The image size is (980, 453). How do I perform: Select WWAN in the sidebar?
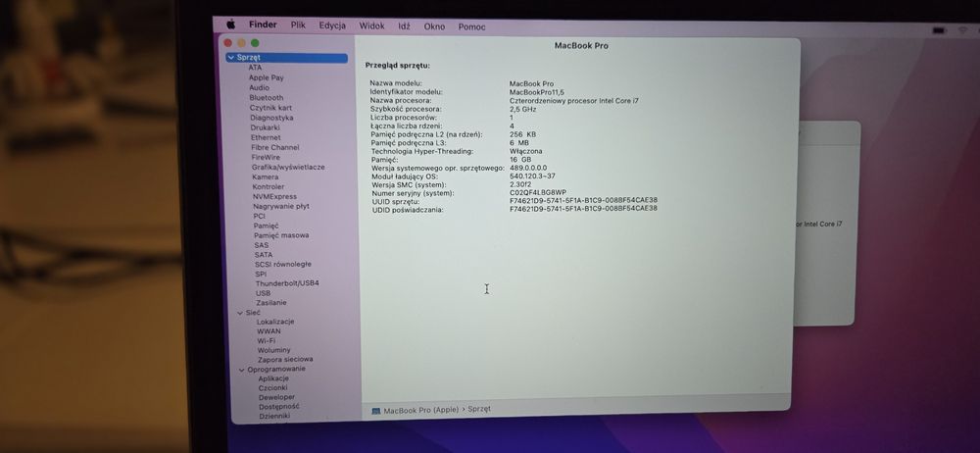click(269, 331)
